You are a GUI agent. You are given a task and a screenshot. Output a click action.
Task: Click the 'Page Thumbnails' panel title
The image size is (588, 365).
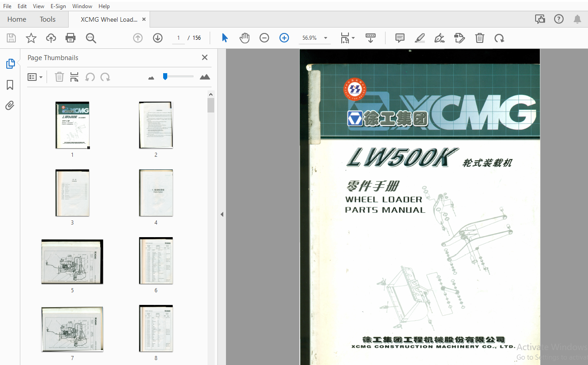(53, 58)
